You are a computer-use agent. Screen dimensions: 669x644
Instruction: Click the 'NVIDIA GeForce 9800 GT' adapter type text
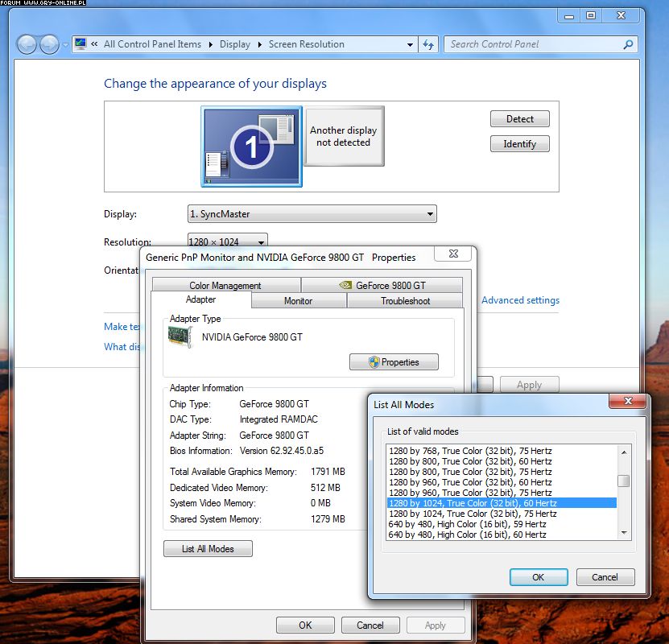click(252, 337)
